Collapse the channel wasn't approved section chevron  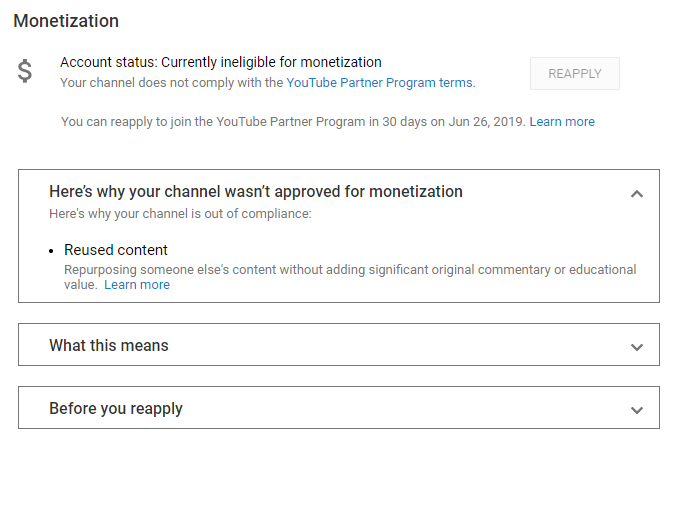[637, 194]
